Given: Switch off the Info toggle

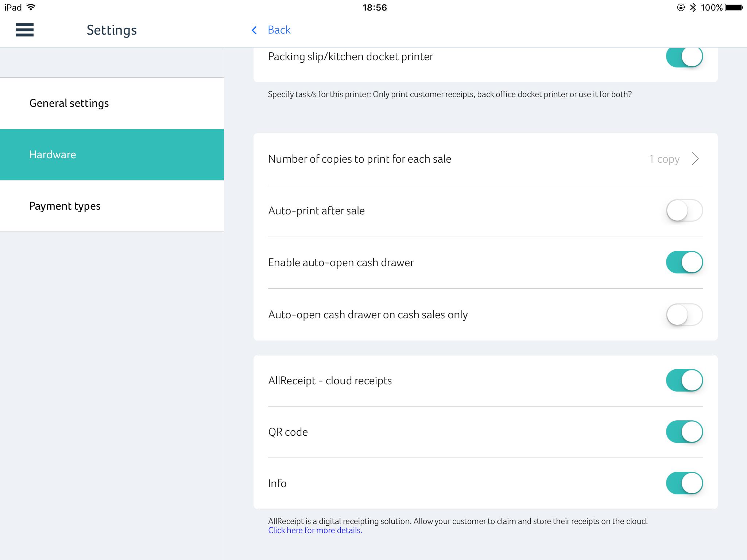Looking at the screenshot, I should (684, 483).
